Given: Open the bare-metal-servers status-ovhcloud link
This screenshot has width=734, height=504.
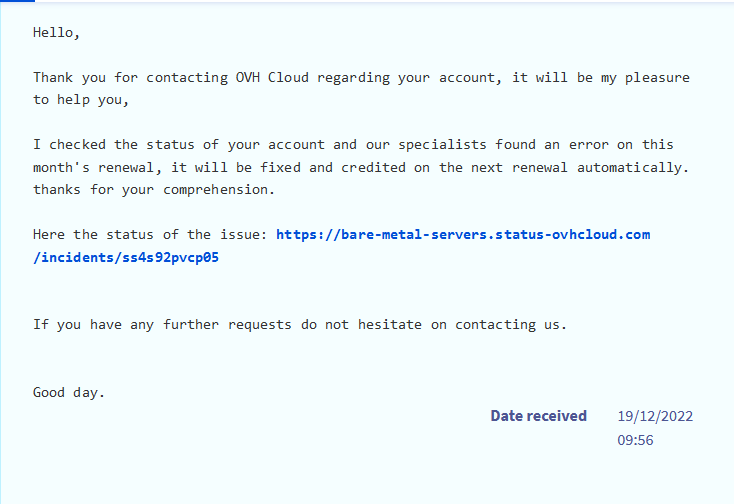Looking at the screenshot, I should click(463, 234).
